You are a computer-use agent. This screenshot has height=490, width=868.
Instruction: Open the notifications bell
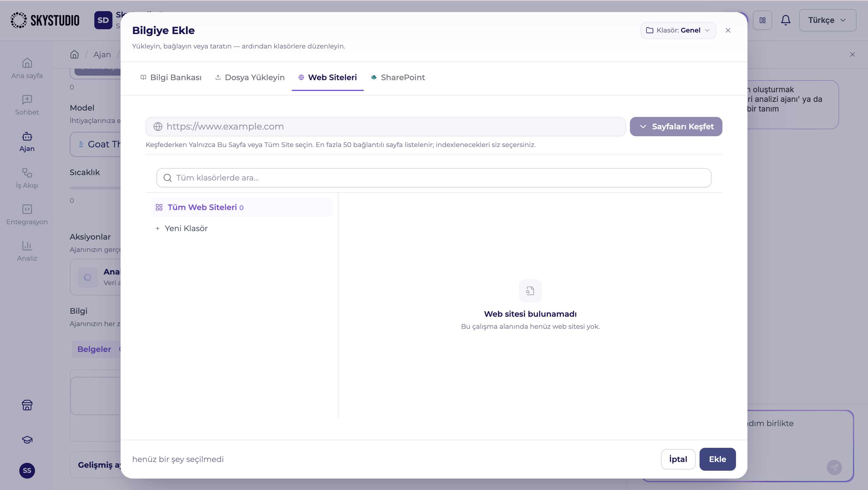click(785, 20)
